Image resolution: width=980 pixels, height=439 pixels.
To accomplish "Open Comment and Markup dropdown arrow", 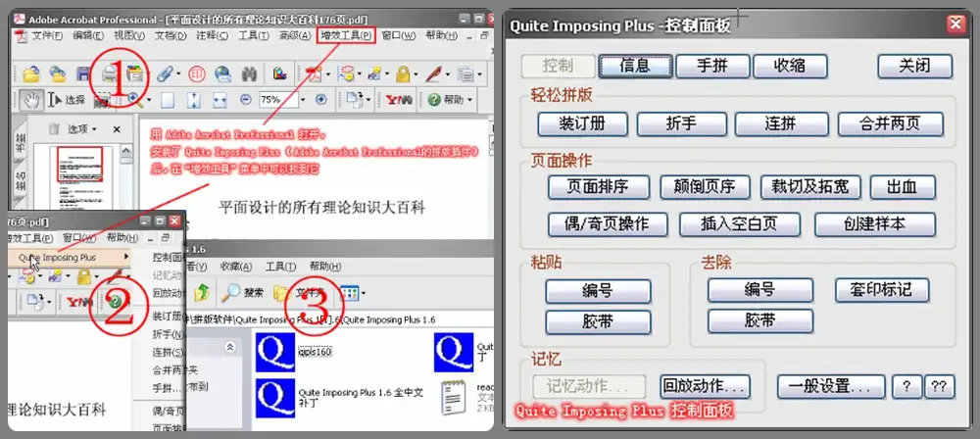I will click(x=358, y=75).
